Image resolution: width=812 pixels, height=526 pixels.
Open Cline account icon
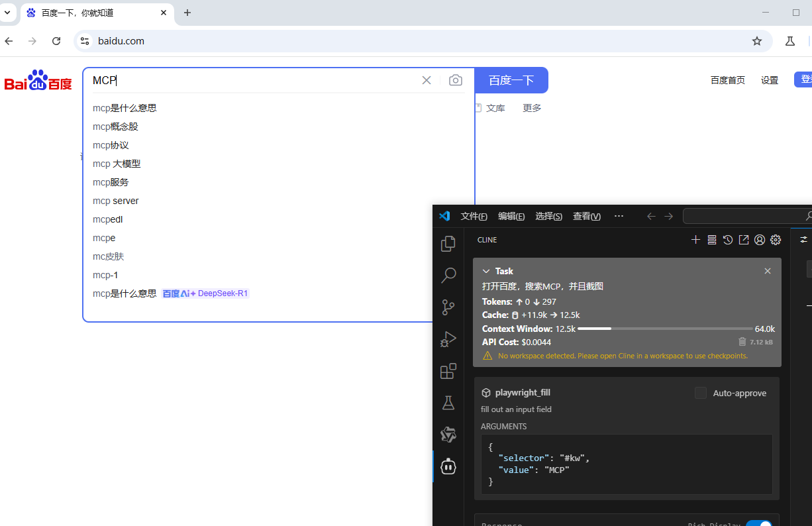point(760,240)
